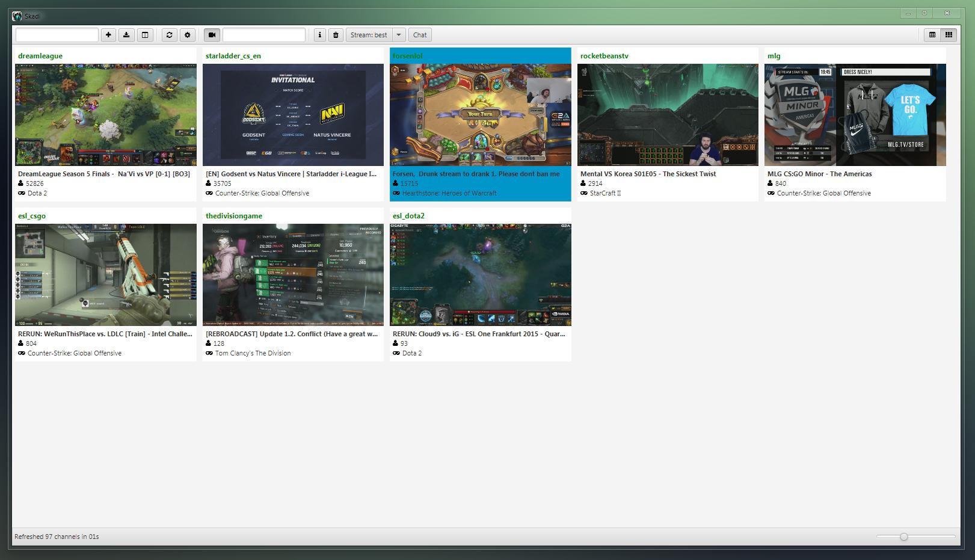Show channel details with the info icon
This screenshot has height=560, width=975.
[320, 35]
